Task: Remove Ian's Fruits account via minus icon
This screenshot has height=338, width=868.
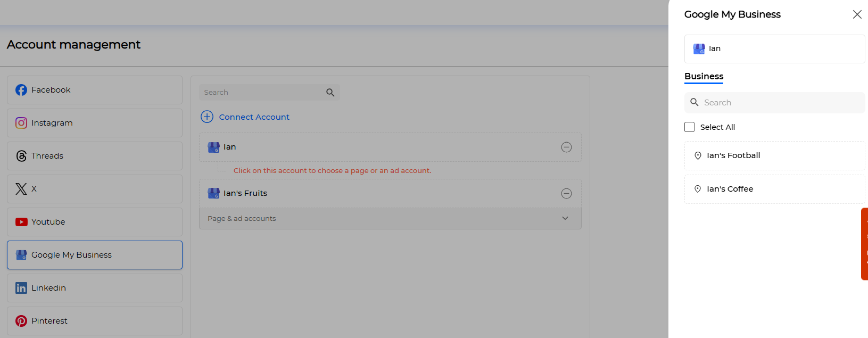Action: tap(567, 194)
